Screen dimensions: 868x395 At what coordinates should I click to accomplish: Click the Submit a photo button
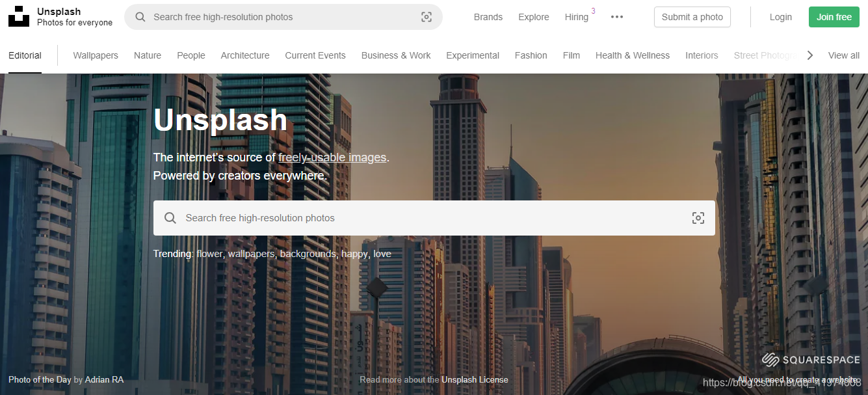(x=692, y=17)
